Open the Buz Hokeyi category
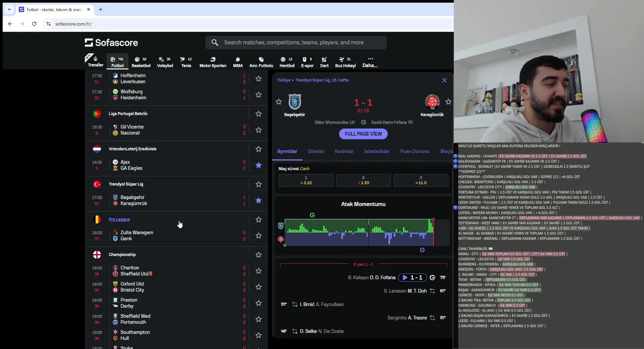Screen dimensions: 644x349 [x=346, y=62]
